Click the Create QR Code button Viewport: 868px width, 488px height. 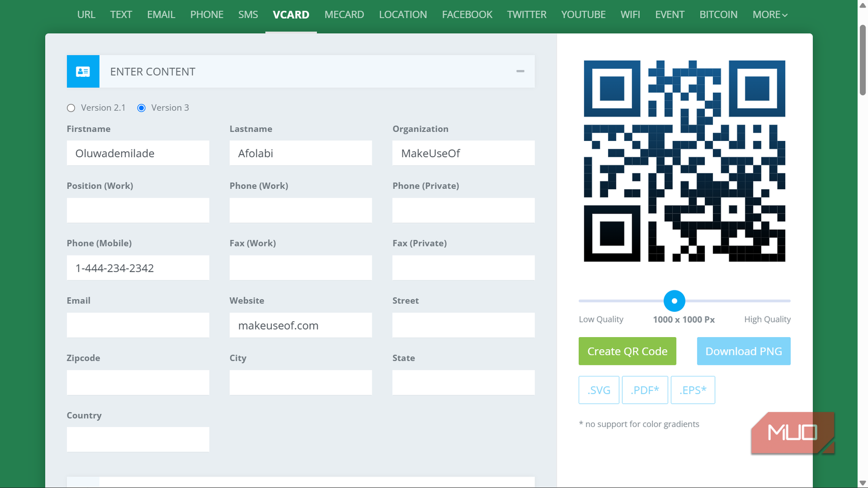pos(627,351)
